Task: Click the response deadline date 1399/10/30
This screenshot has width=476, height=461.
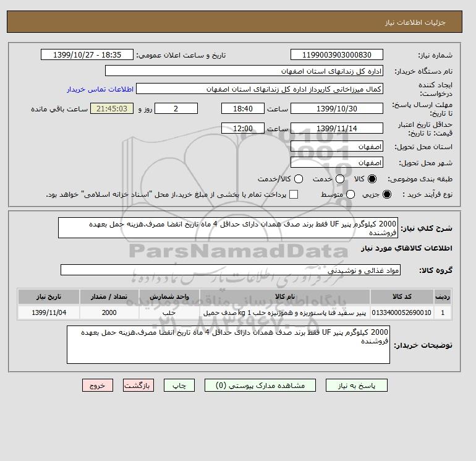Action: (337, 108)
